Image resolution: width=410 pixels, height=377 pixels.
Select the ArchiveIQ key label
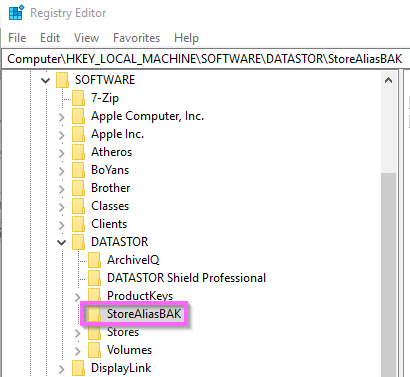coord(133,260)
